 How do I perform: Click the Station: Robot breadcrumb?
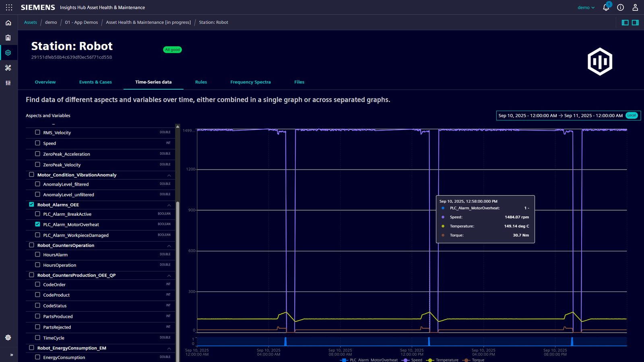click(x=213, y=23)
